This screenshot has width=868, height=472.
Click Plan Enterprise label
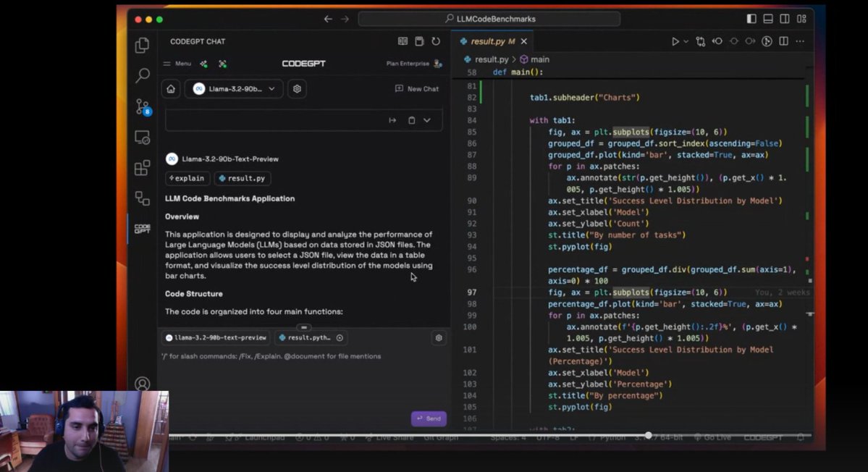pos(408,64)
